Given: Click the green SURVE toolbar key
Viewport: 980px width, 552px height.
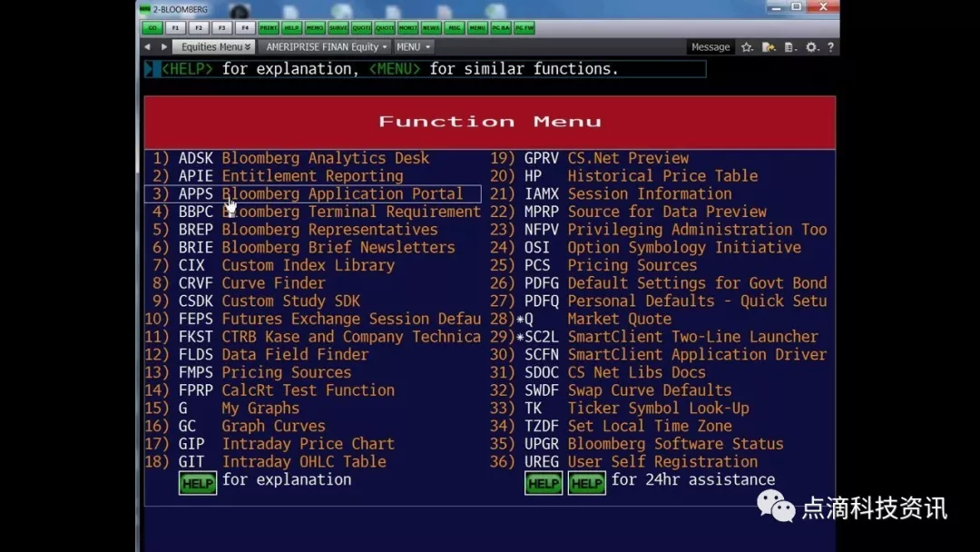Looking at the screenshot, I should tap(338, 27).
